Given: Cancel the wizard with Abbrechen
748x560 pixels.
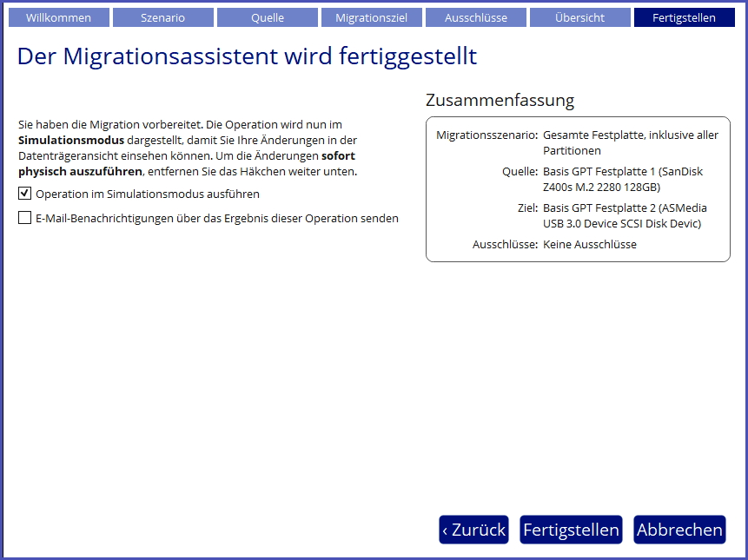Looking at the screenshot, I should (x=679, y=530).
